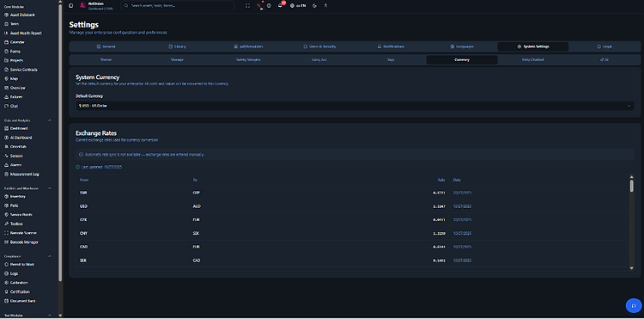Viewport: 644px width, 319px height.
Task: Click the From column header
Action: coord(84,180)
